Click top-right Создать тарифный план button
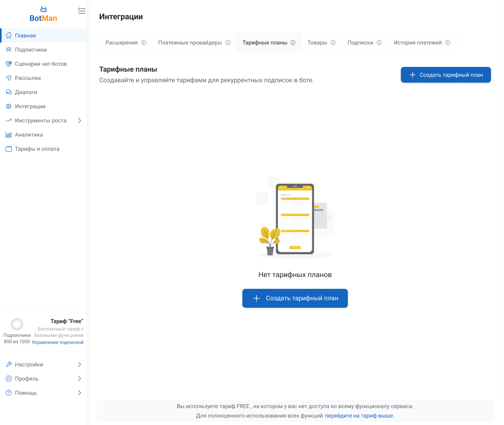The height and width of the screenshot is (425, 504). point(446,75)
